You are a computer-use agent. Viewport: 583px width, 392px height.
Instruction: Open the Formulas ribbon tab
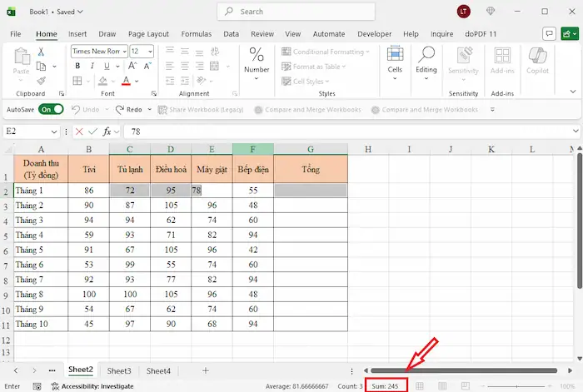click(197, 34)
